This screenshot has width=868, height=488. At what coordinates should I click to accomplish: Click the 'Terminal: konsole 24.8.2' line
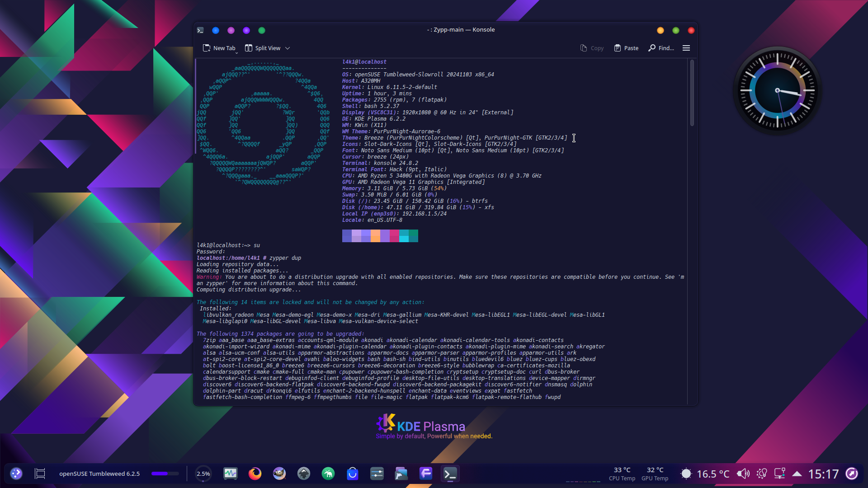coord(380,163)
